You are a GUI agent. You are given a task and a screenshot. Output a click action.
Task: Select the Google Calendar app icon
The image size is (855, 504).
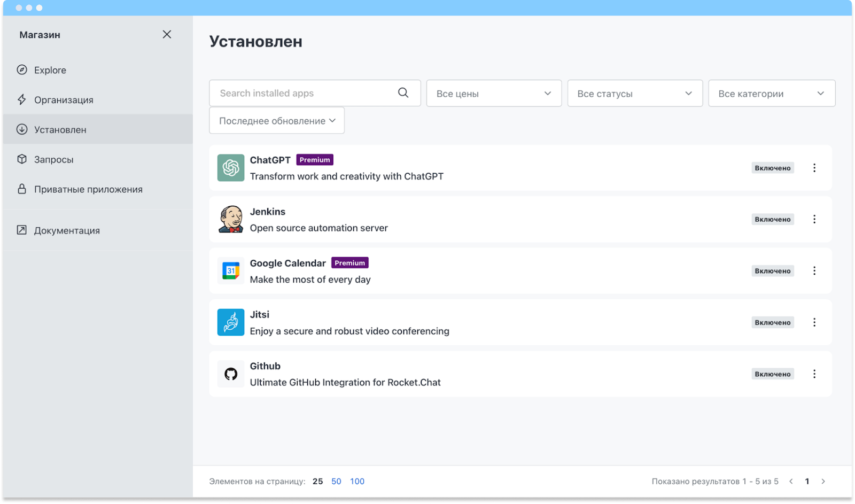[x=230, y=270]
